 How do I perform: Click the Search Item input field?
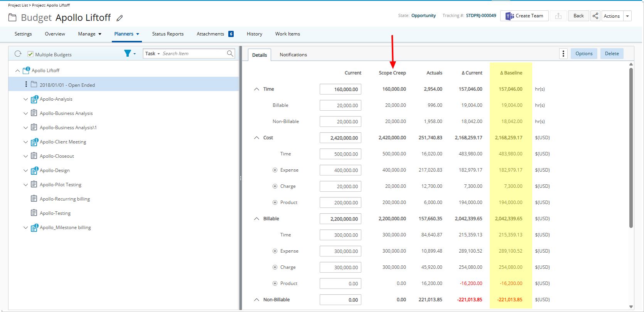[194, 54]
